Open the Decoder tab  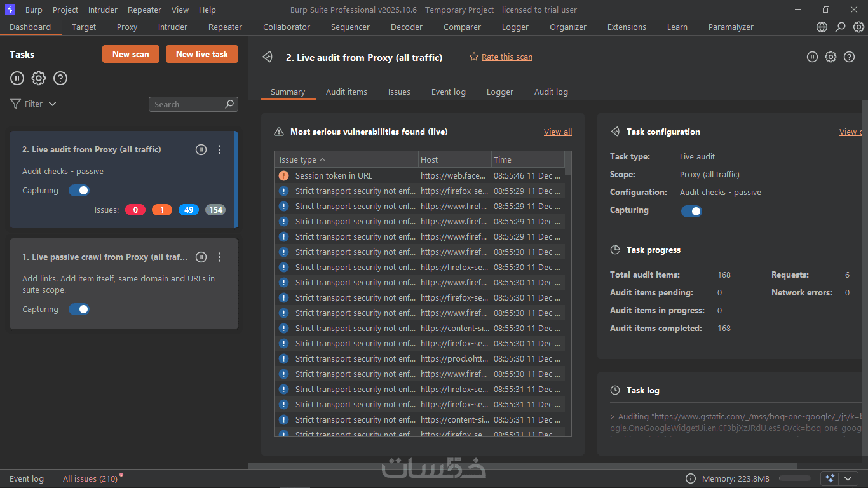[407, 27]
